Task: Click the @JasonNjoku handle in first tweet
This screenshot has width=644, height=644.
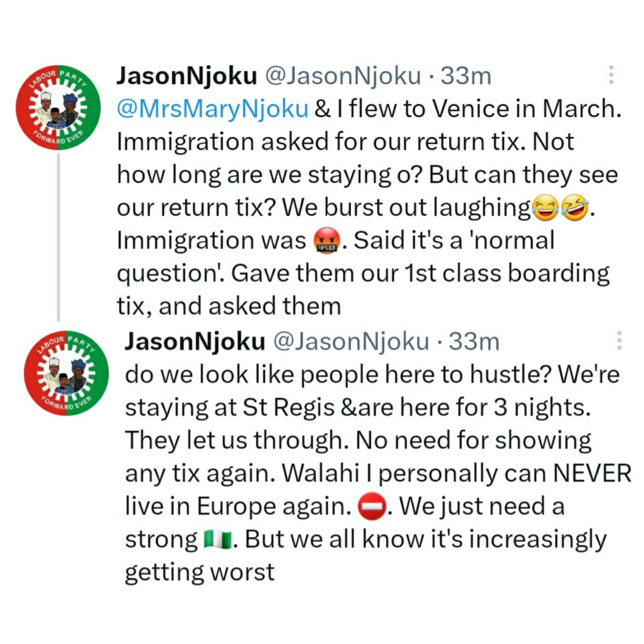Action: [343, 76]
